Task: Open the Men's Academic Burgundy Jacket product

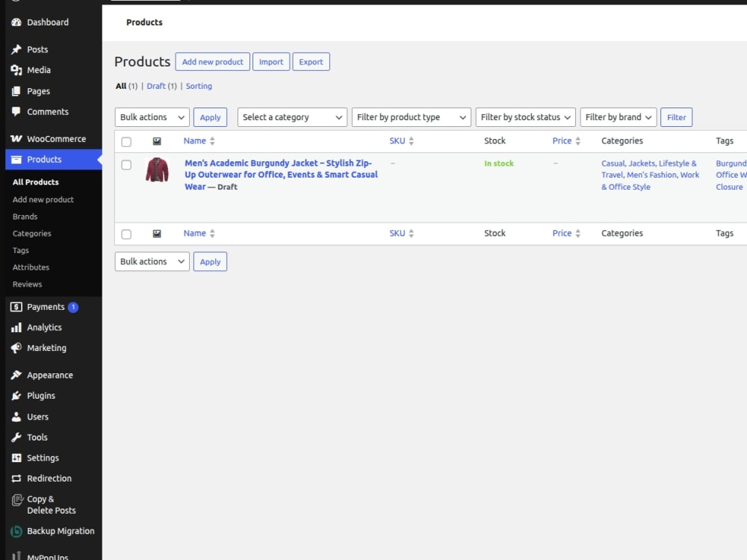Action: 281,175
